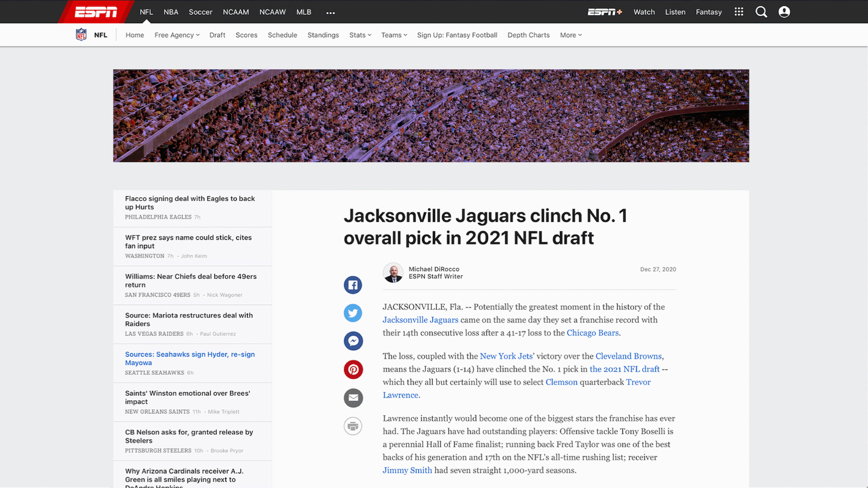Click the Jimmy Smith player link
Image resolution: width=868 pixels, height=488 pixels.
(x=407, y=470)
